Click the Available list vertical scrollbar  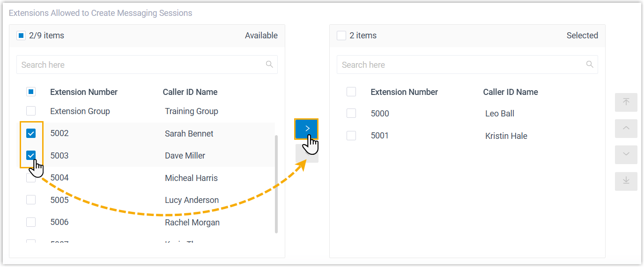[276, 184]
